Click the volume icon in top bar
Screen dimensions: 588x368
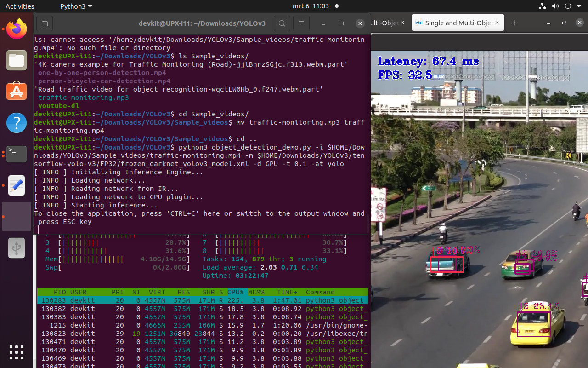[555, 6]
